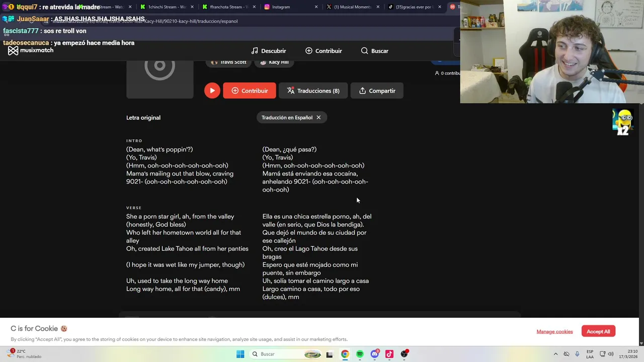Open TikTok from the taskbar

(x=389, y=354)
